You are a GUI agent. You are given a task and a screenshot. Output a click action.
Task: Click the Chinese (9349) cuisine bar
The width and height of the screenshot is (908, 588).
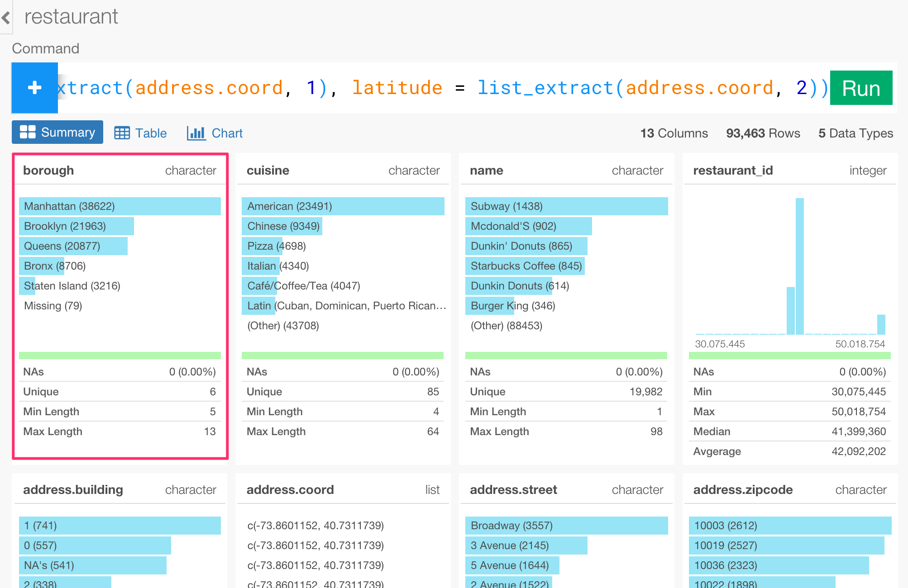tap(282, 226)
